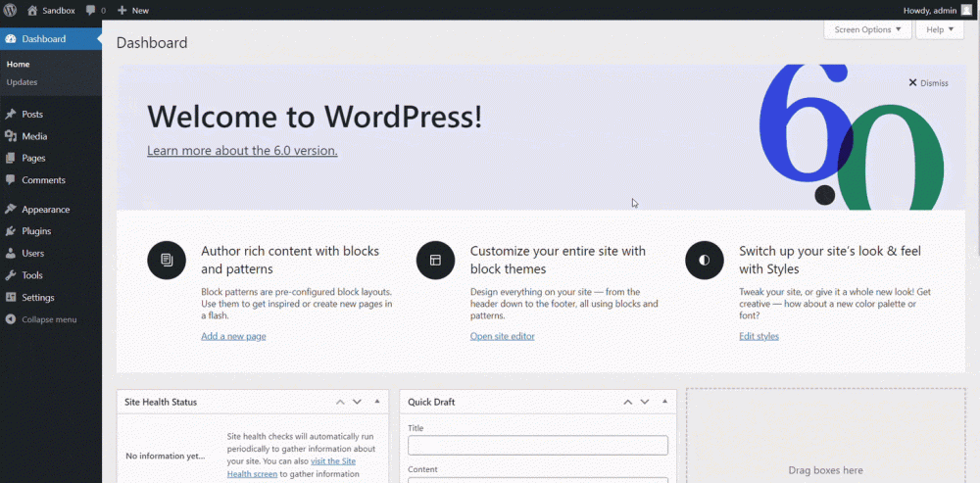Open the Settings menu label
Image resolution: width=980 pixels, height=483 pixels.
tap(38, 298)
